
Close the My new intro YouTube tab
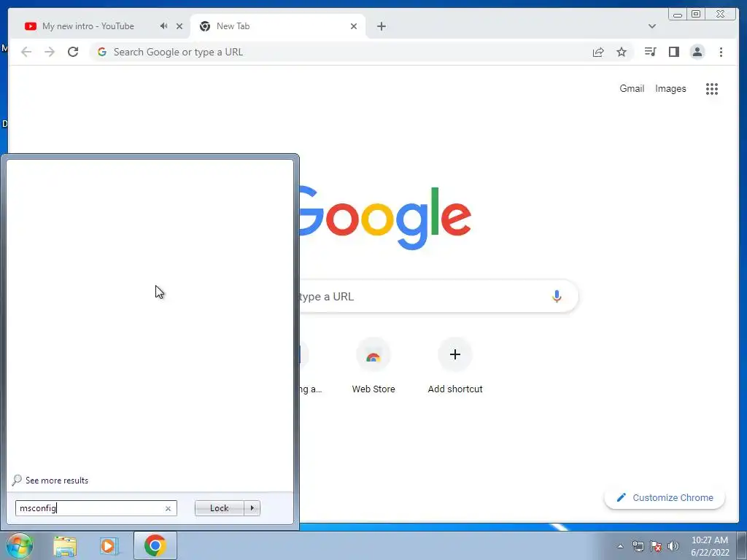click(x=179, y=26)
